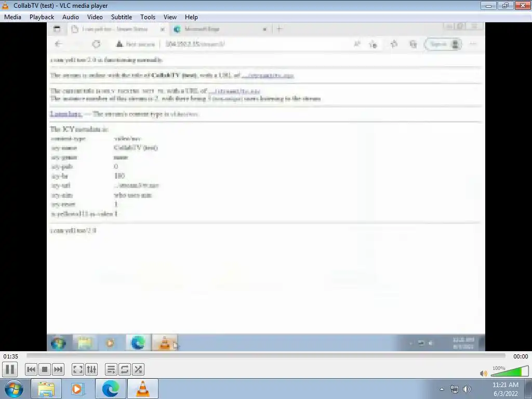Select VLC taskbar button
Viewport: 532px width, 399px height.
coord(143,389)
